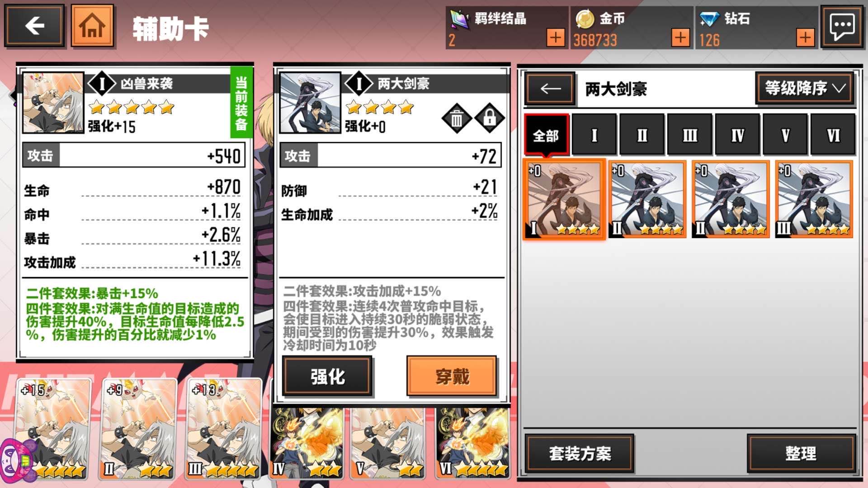Go back with top-left arrow
The image size is (868, 488).
pyautogui.click(x=34, y=25)
